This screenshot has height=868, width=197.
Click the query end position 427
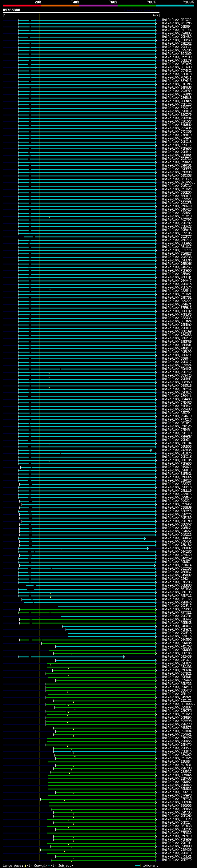pyautogui.click(x=155, y=15)
